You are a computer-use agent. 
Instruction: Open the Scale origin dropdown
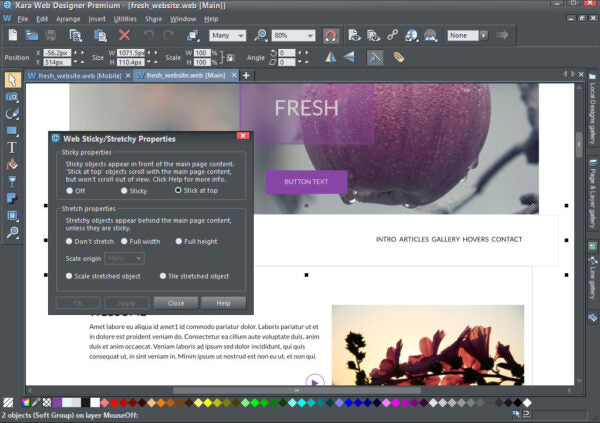[x=124, y=258]
